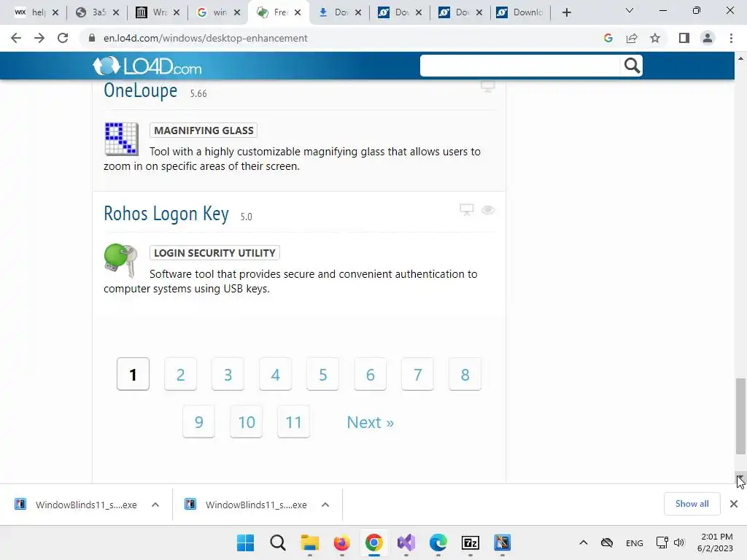Go to page 10
Image resolution: width=747 pixels, height=560 pixels.
click(247, 422)
